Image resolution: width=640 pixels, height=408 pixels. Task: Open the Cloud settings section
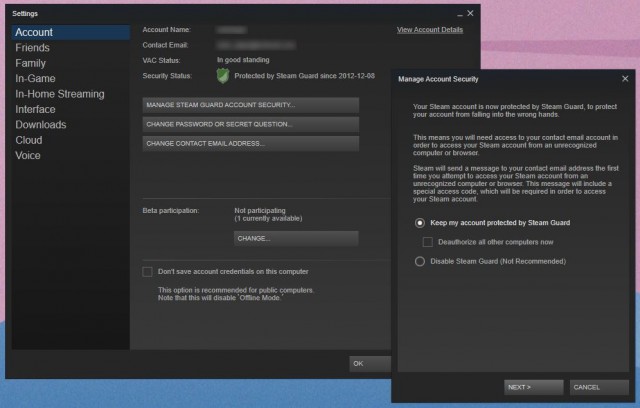(x=29, y=140)
